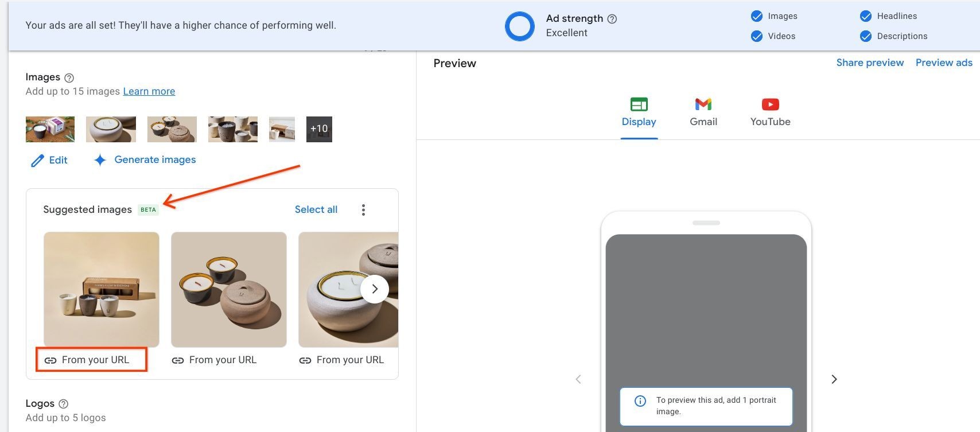Select the candle with purple box thumbnail
The width and height of the screenshot is (980, 432).
point(50,130)
